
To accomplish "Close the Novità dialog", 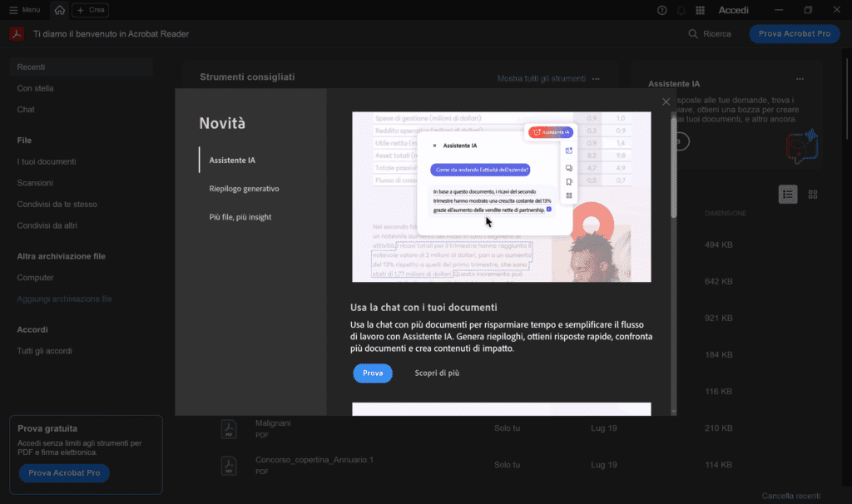I will [666, 101].
